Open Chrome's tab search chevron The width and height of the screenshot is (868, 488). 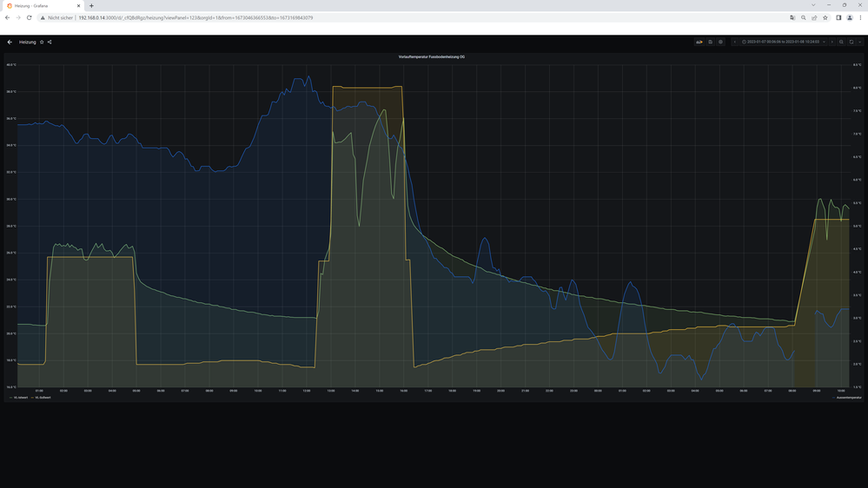click(x=813, y=5)
